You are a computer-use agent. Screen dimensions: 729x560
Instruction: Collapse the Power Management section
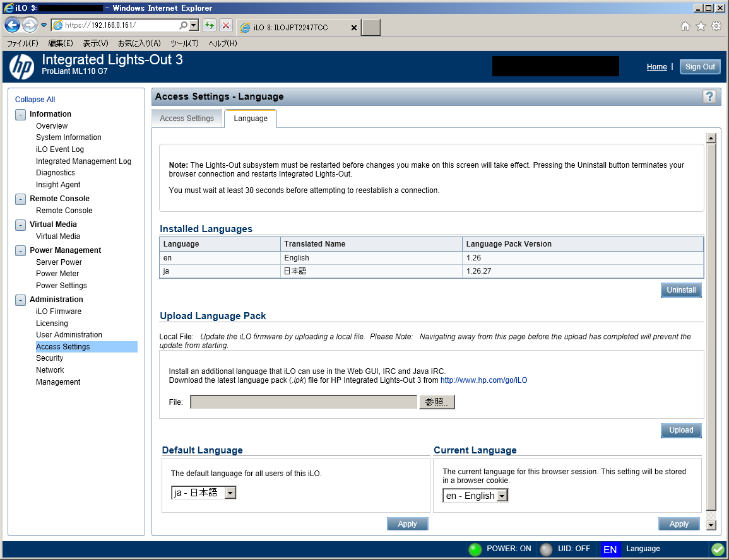click(x=20, y=251)
